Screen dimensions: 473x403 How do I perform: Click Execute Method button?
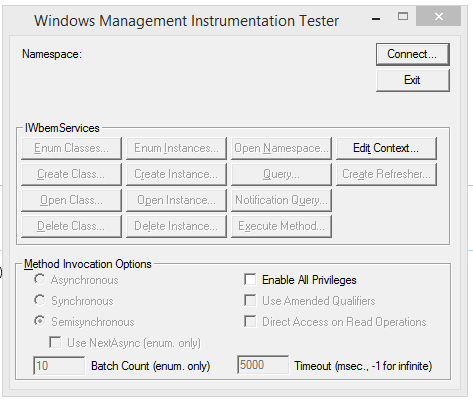pos(281,226)
